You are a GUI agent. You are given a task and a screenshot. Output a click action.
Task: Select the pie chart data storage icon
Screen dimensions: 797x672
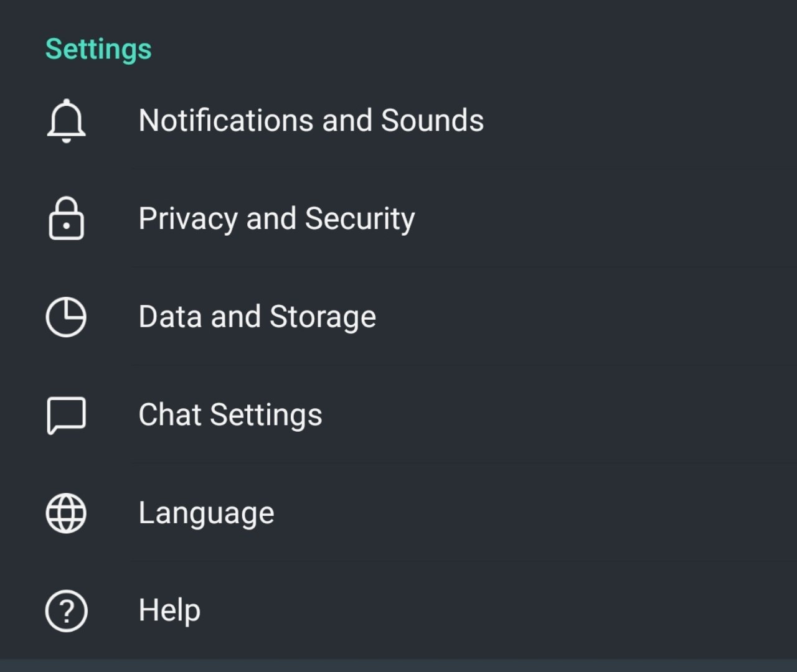[66, 317]
